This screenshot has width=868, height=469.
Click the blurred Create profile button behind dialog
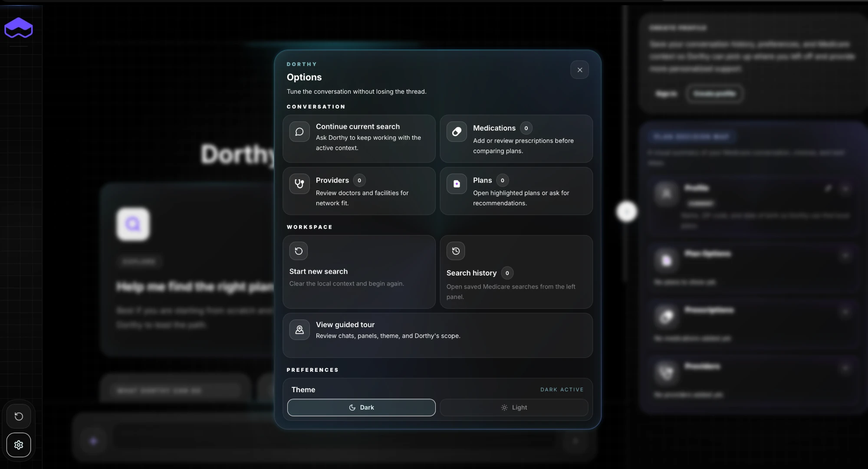coord(714,94)
